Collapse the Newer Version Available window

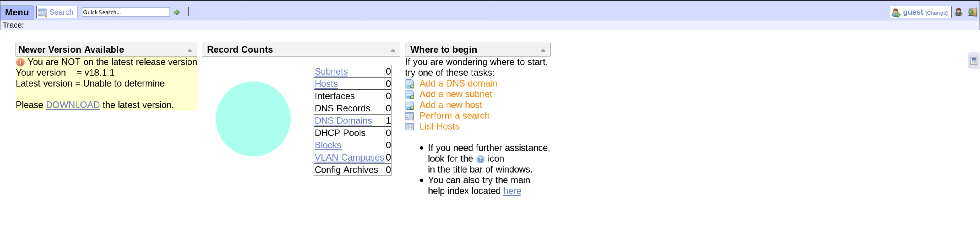[x=190, y=49]
